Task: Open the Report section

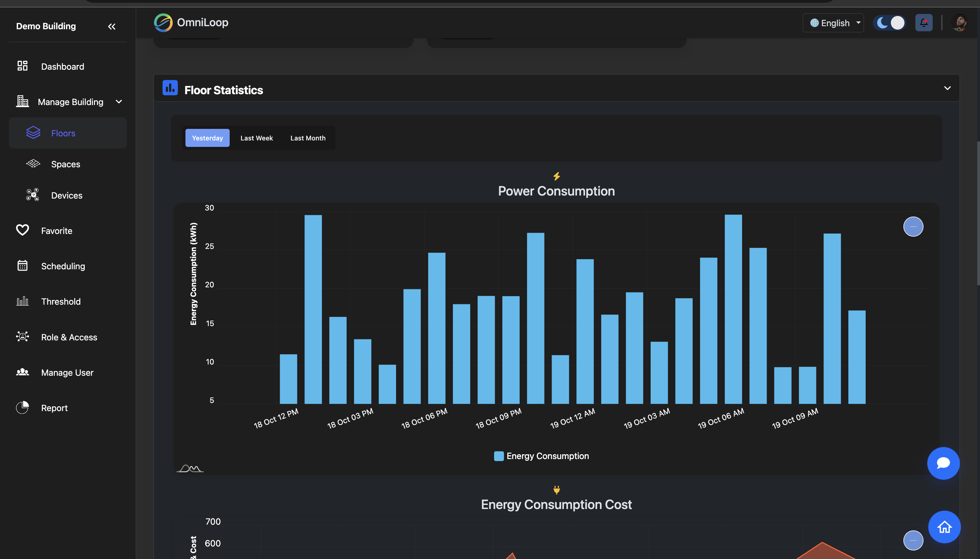Action: [x=54, y=408]
